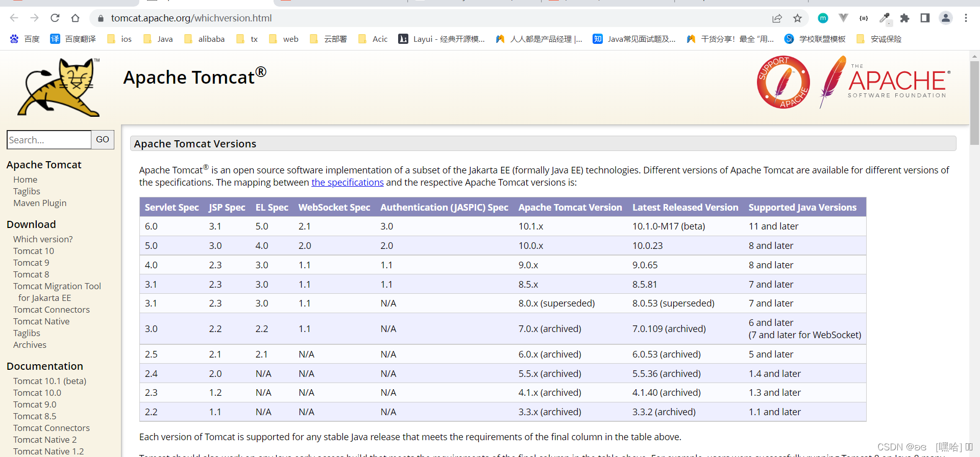Click the browser back arrow
This screenshot has width=980, height=457.
[x=14, y=18]
